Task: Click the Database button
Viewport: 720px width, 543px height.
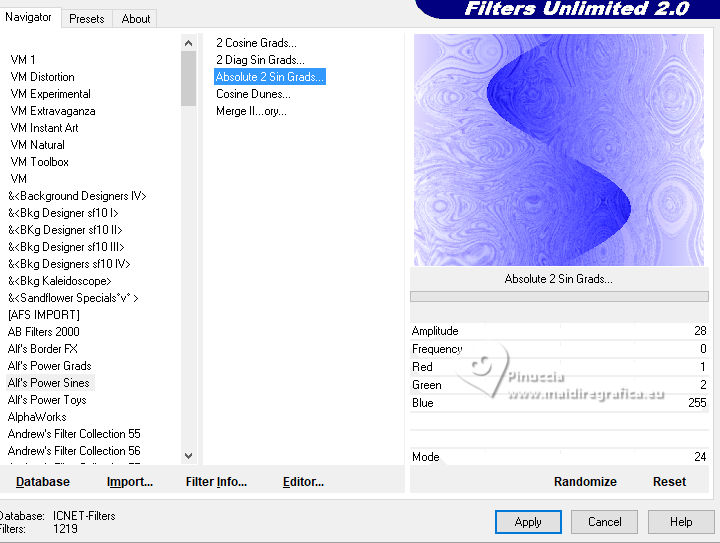Action: pos(43,481)
